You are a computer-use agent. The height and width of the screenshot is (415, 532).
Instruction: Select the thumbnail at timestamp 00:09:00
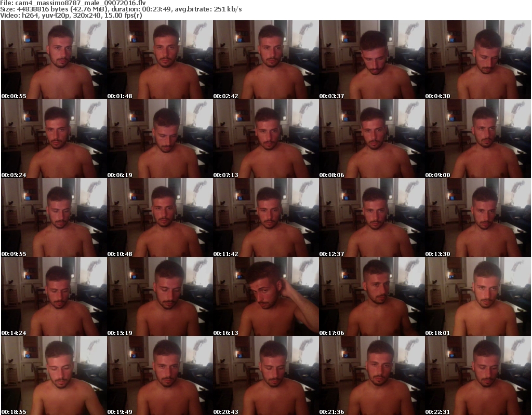478,139
